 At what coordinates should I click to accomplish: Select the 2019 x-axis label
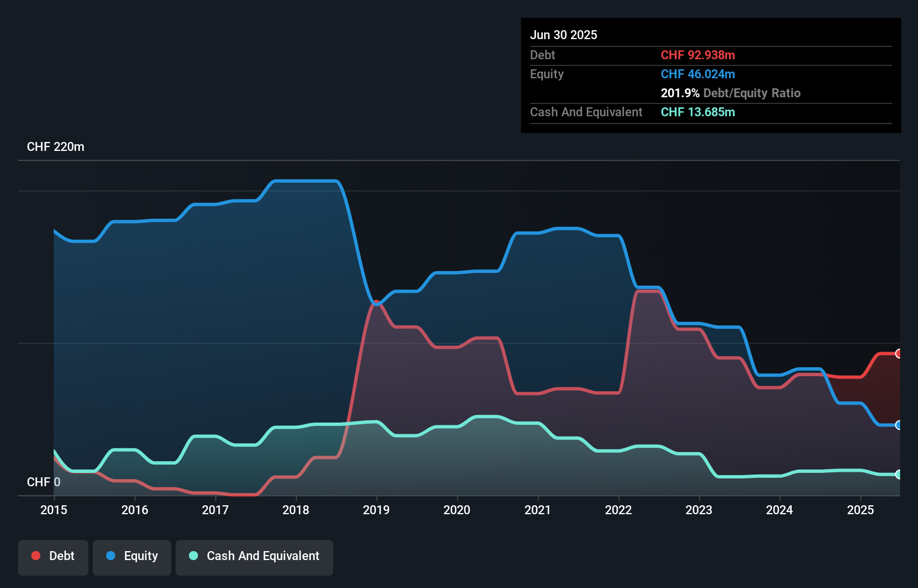[x=376, y=510]
